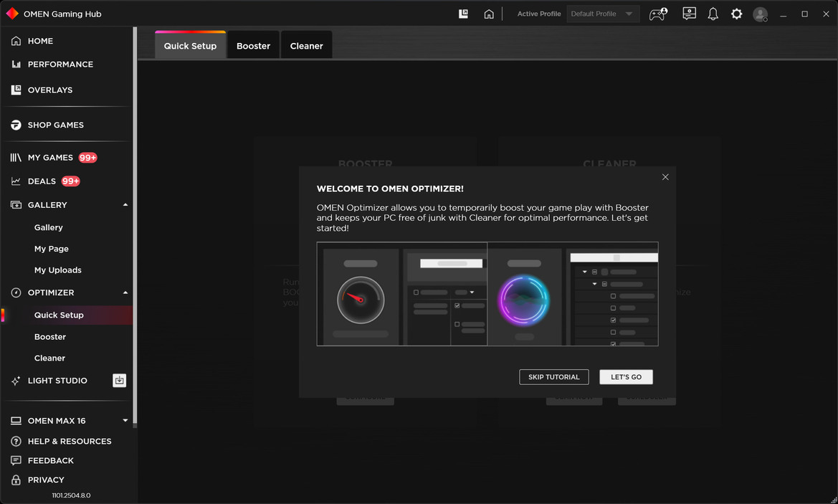The height and width of the screenshot is (504, 838).
Task: Click the HOME house icon in the sidebar
Action: (16, 41)
